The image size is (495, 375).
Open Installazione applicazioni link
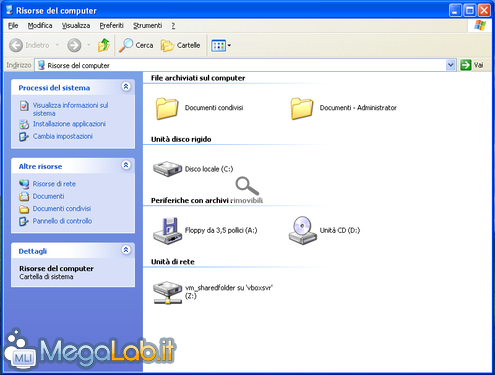click(69, 124)
